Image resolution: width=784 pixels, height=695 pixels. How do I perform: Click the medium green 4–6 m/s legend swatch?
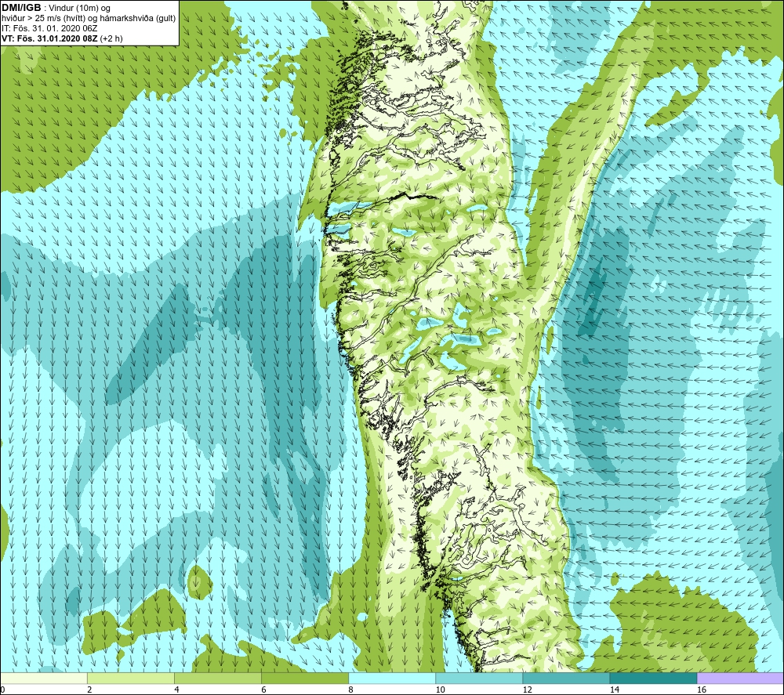218,678
